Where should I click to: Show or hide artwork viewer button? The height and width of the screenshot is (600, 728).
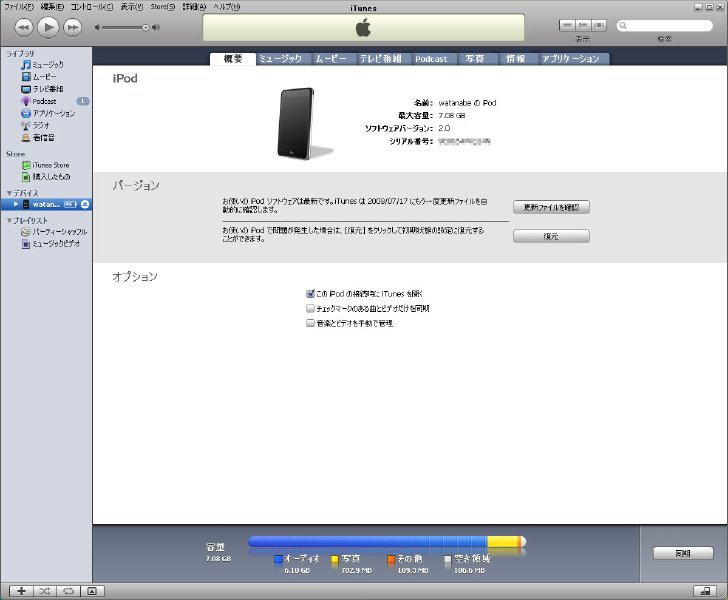92,591
